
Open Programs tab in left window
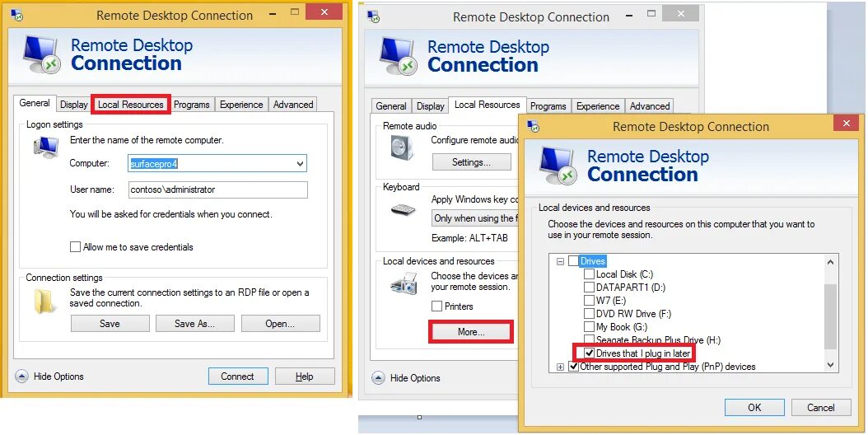point(192,104)
